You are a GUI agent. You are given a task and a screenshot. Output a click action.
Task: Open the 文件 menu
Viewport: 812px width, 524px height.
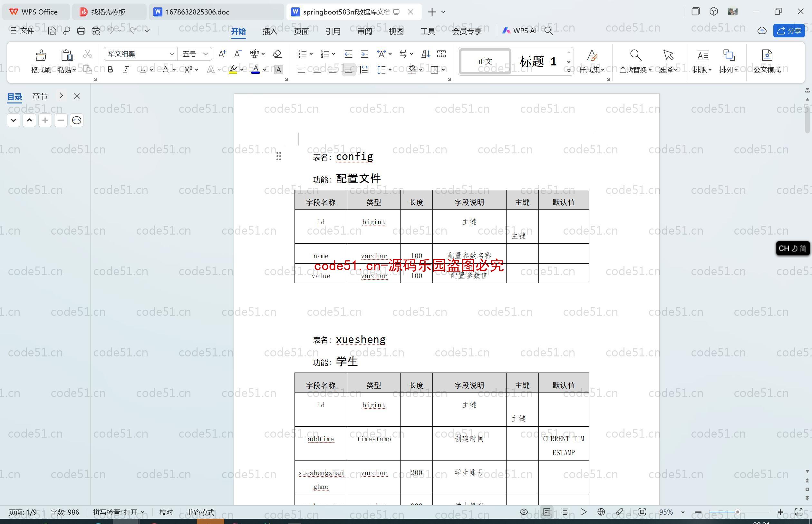[23, 31]
